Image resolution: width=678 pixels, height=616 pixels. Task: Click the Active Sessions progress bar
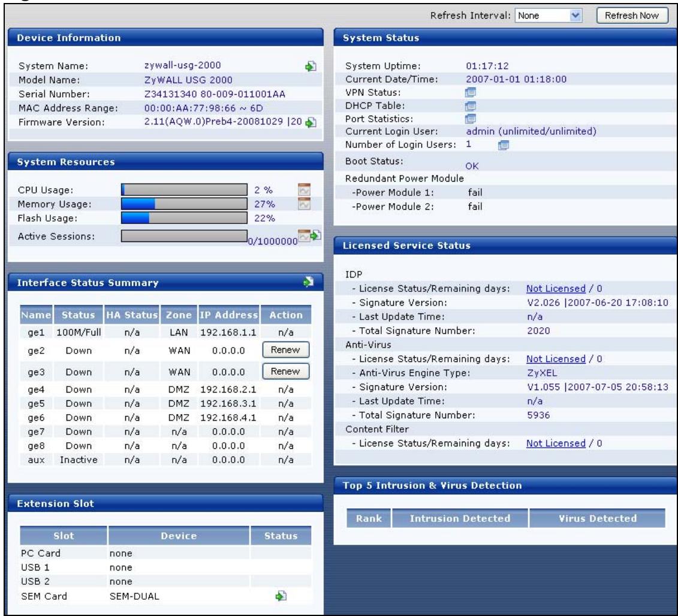(184, 236)
